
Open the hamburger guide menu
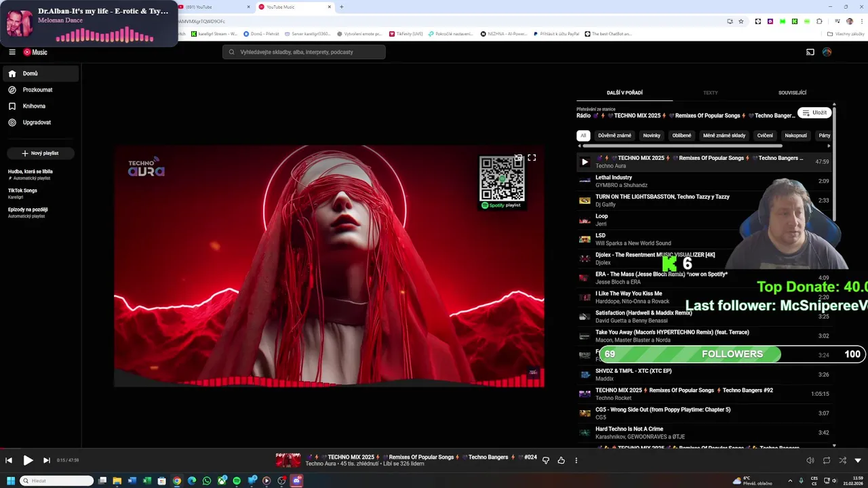(x=12, y=52)
